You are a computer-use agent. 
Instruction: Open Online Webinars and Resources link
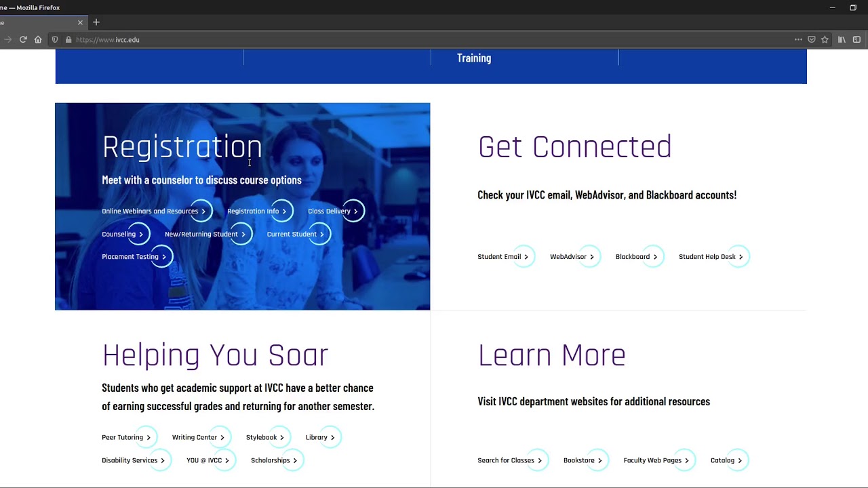(156, 211)
